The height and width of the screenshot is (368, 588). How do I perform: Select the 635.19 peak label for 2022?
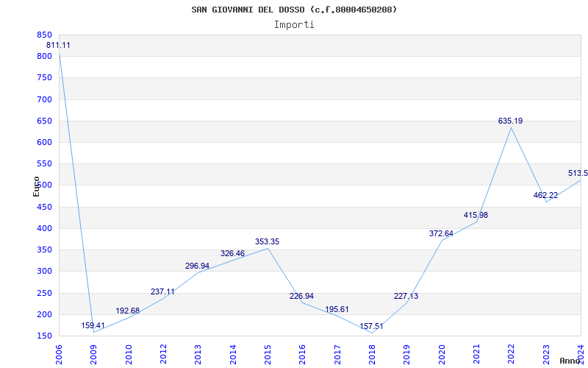(510, 121)
